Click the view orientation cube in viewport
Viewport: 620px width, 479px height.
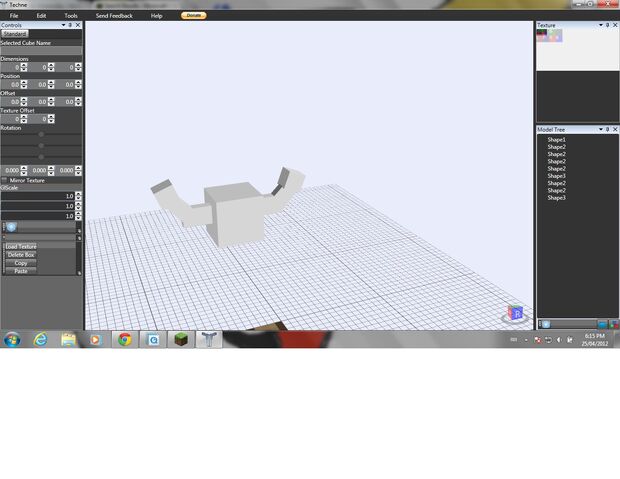(515, 313)
